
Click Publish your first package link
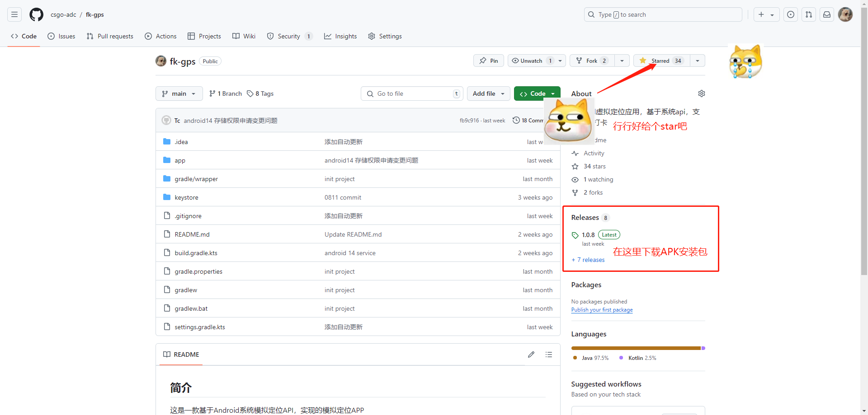point(602,310)
